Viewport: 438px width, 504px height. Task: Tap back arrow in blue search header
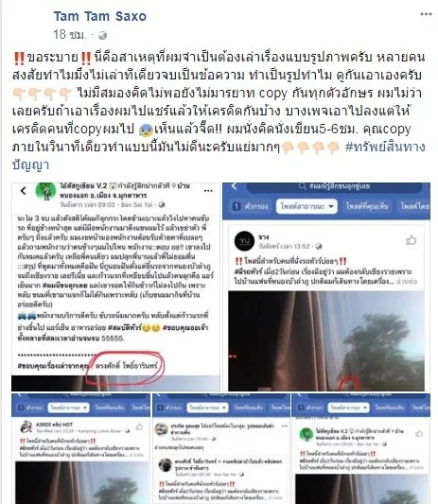234,186
